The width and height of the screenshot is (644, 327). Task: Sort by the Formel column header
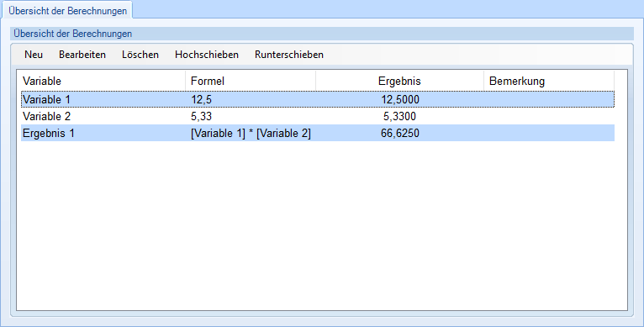click(x=251, y=81)
